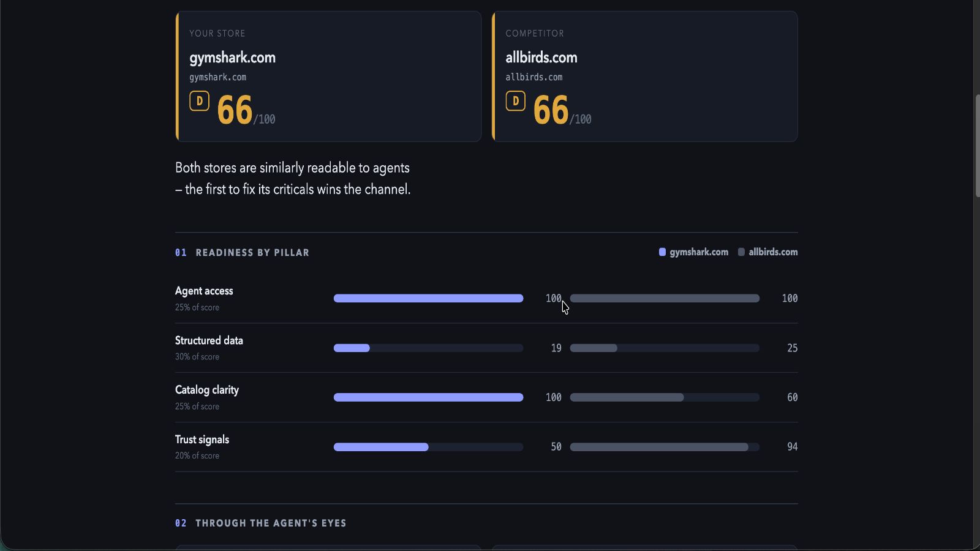The image size is (980, 551).
Task: Click the allbirds Catalog clarity bar
Action: pyautogui.click(x=665, y=397)
